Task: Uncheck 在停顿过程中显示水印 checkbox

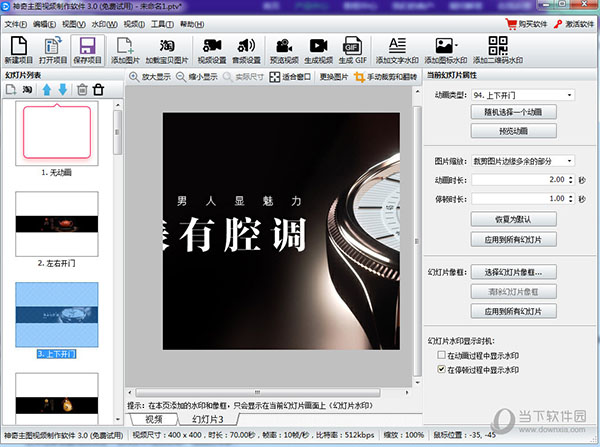Action: click(441, 369)
